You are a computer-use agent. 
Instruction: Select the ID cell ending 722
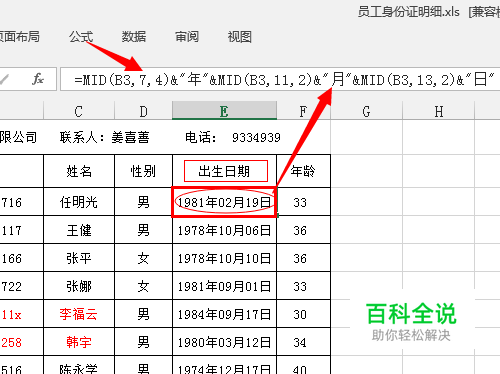click(21, 286)
